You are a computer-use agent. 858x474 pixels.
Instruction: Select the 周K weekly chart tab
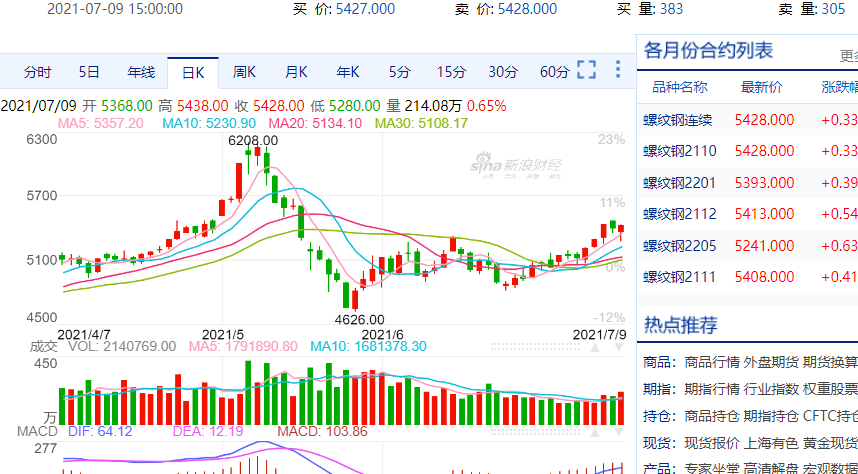tap(244, 72)
